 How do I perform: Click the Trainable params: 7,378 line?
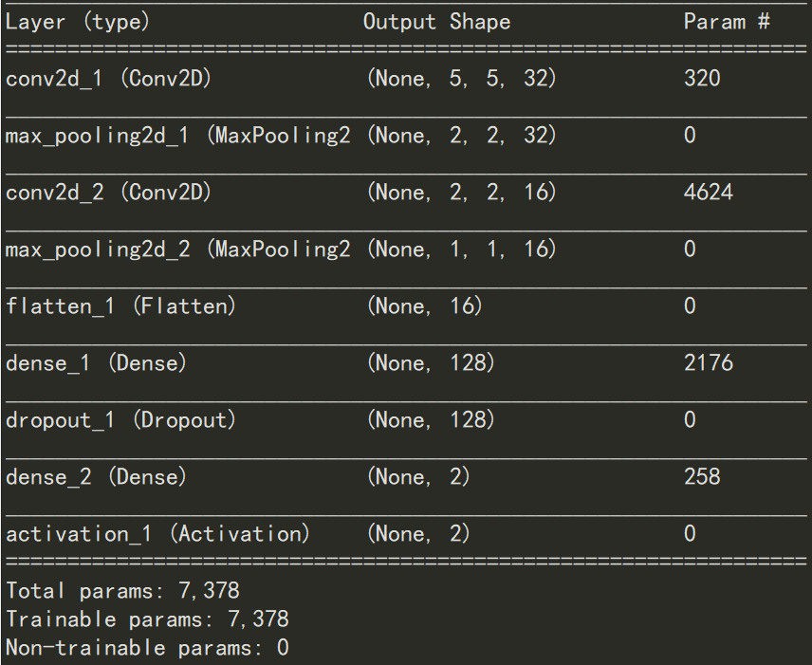[147, 619]
